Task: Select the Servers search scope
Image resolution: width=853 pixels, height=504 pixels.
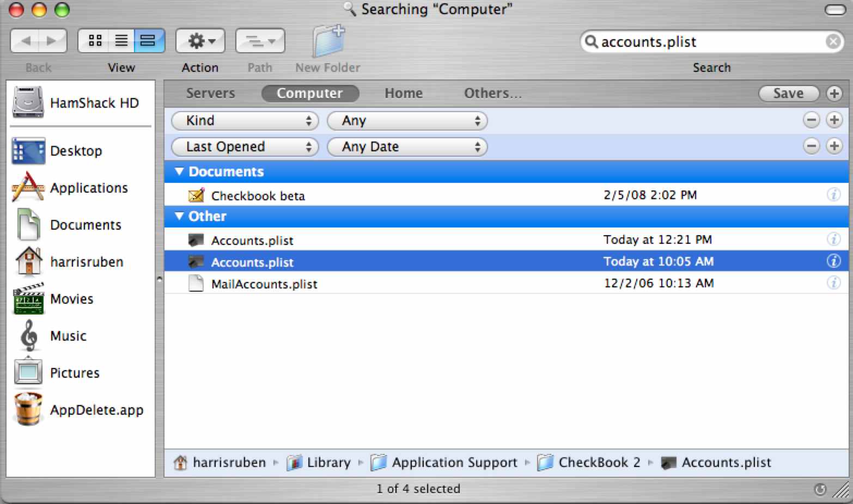Action: tap(210, 93)
